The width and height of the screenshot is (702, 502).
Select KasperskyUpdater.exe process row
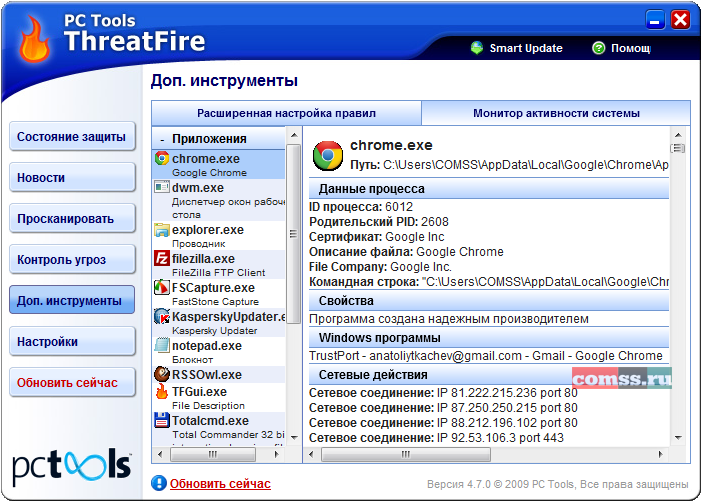click(x=219, y=322)
